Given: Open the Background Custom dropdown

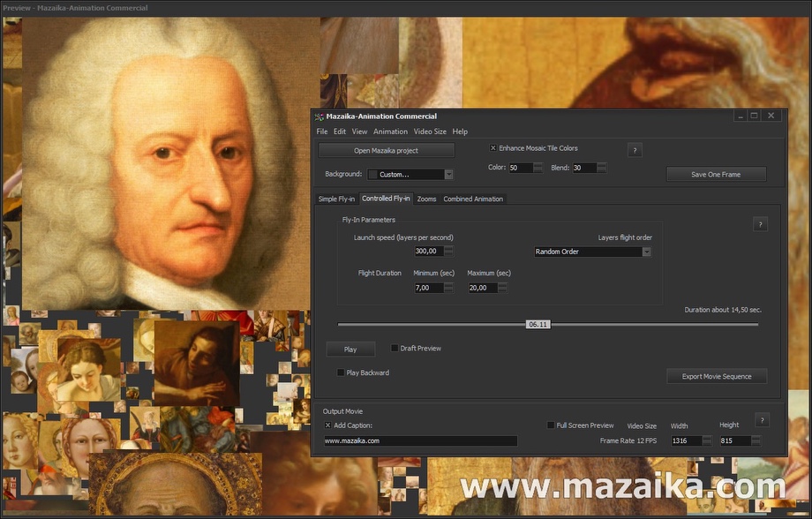Looking at the screenshot, I should point(449,174).
